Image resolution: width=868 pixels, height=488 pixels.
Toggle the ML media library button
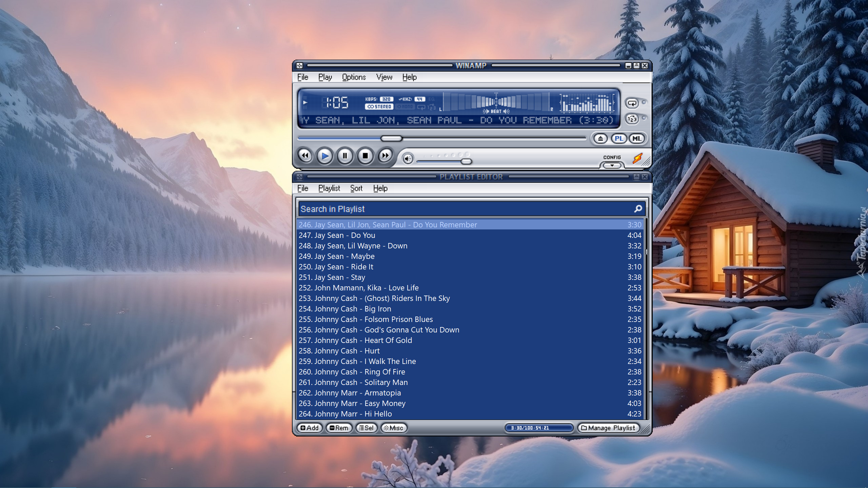(636, 139)
